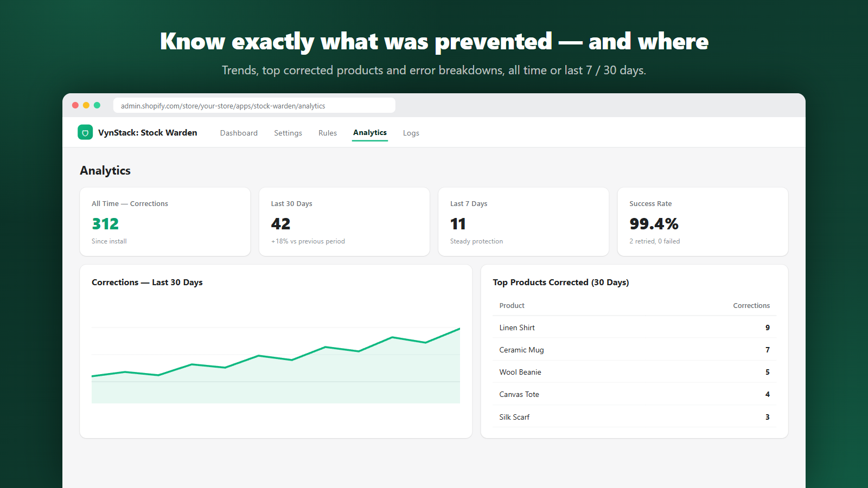Go to the Rules tab
The image size is (868, 488).
328,133
